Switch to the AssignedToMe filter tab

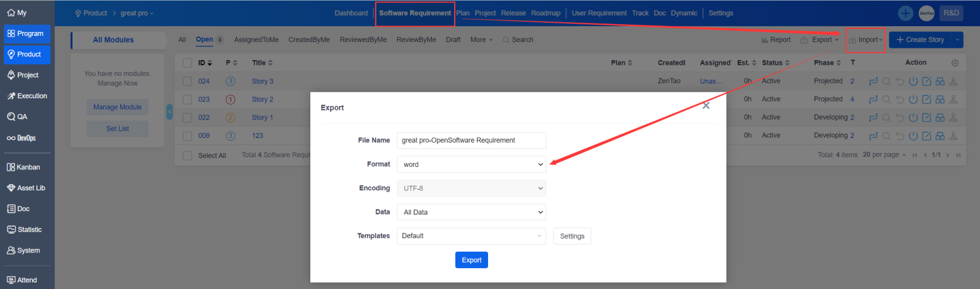[x=256, y=39]
